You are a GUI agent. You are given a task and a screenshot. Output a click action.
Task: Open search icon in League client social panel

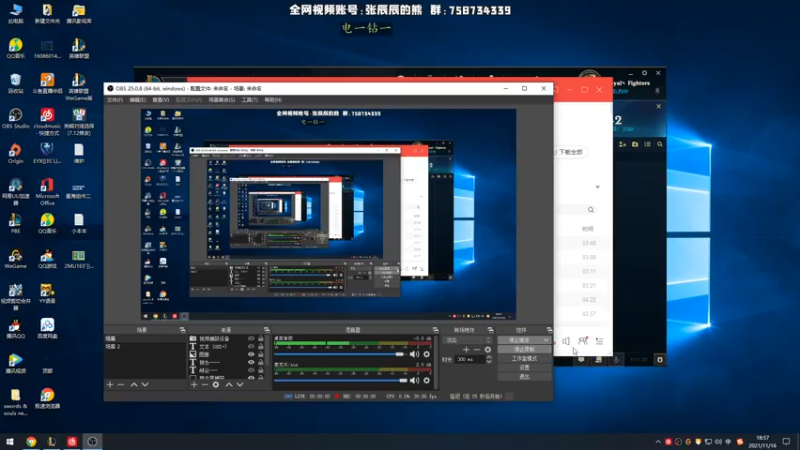[x=660, y=144]
